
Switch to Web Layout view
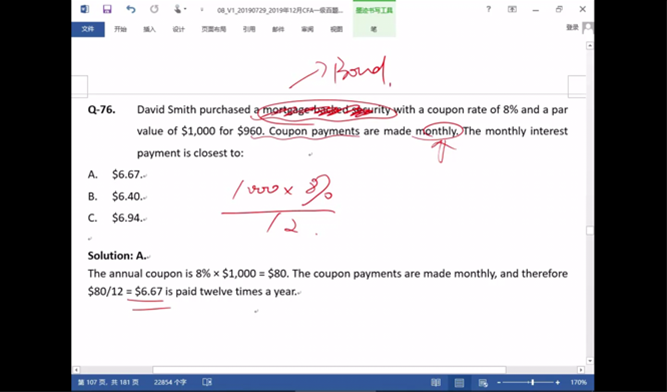tap(483, 383)
